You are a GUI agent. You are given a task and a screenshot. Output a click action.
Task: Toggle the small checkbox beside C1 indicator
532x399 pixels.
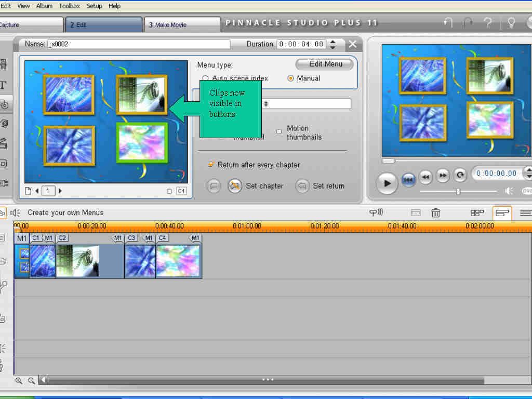tap(169, 191)
